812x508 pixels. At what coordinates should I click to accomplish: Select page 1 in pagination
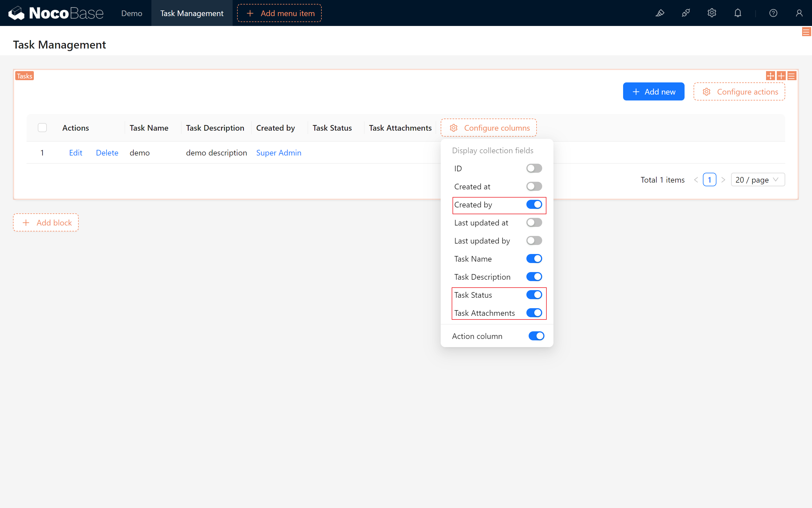[709, 180]
